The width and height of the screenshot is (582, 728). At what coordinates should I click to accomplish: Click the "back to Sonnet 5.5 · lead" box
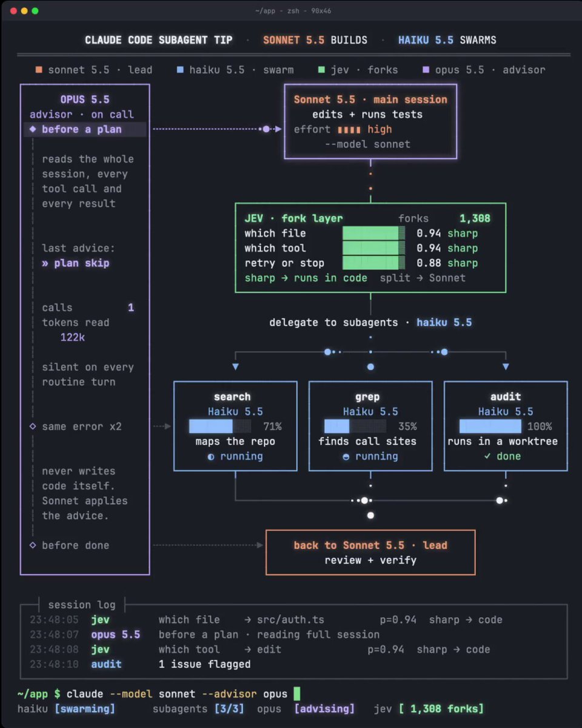coord(370,553)
